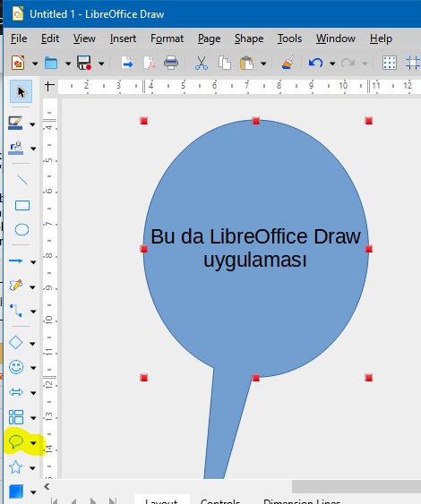This screenshot has width=421, height=504.
Task: Open the Format menu
Action: tap(167, 38)
